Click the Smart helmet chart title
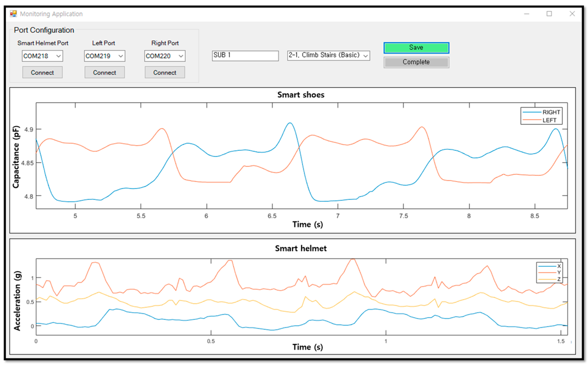This screenshot has width=588, height=365. (301, 248)
